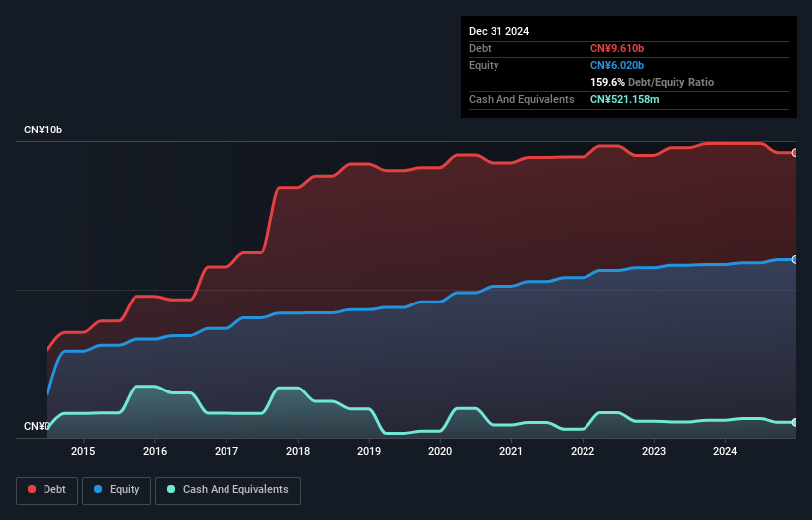Select the 2024 x-axis label
Image resolution: width=812 pixels, height=520 pixels.
coord(725,451)
